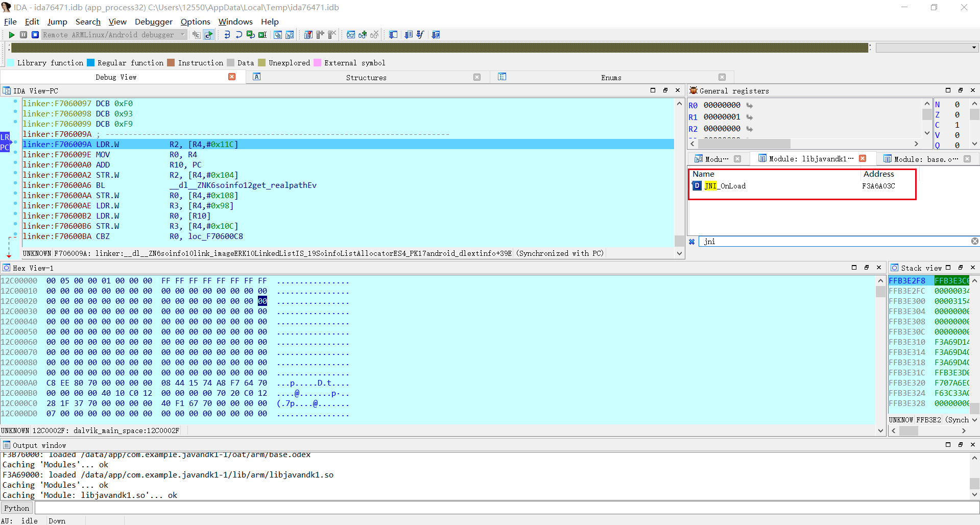Start the debugged process with green play
This screenshot has width=980, height=525.
[x=12, y=35]
